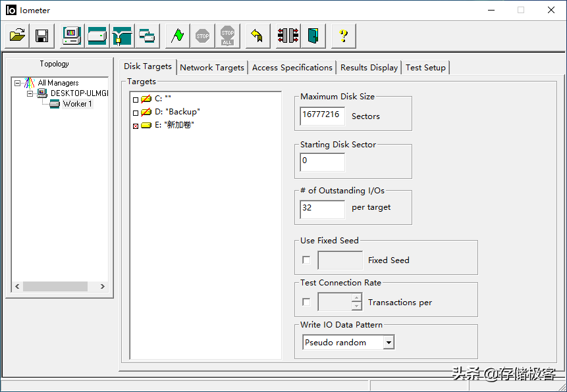Switch to the Network Targets tab
Image resolution: width=567 pixels, height=392 pixels.
click(x=212, y=68)
